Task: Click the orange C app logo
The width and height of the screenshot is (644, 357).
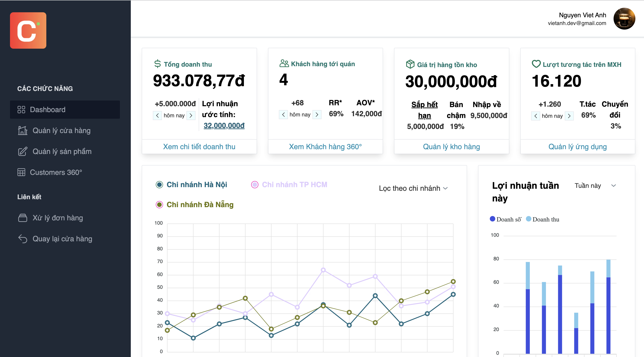Action: pos(28,30)
